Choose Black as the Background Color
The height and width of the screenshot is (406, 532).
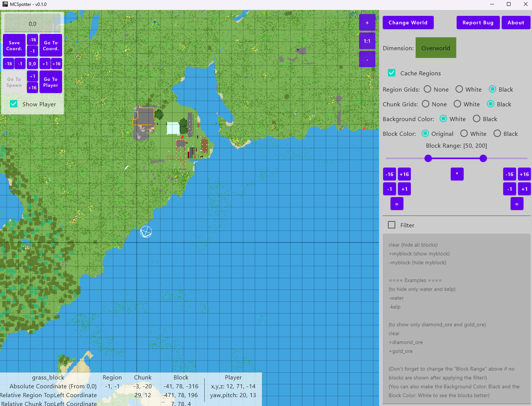(x=477, y=118)
